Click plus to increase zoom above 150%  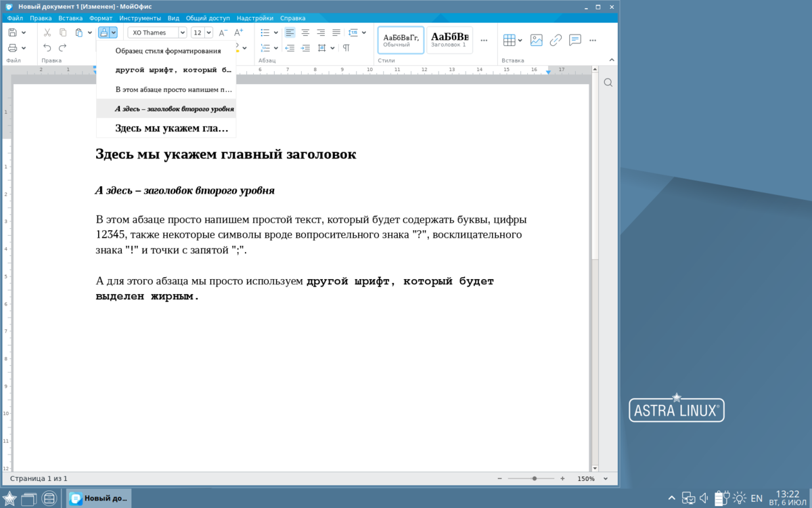[x=564, y=478]
